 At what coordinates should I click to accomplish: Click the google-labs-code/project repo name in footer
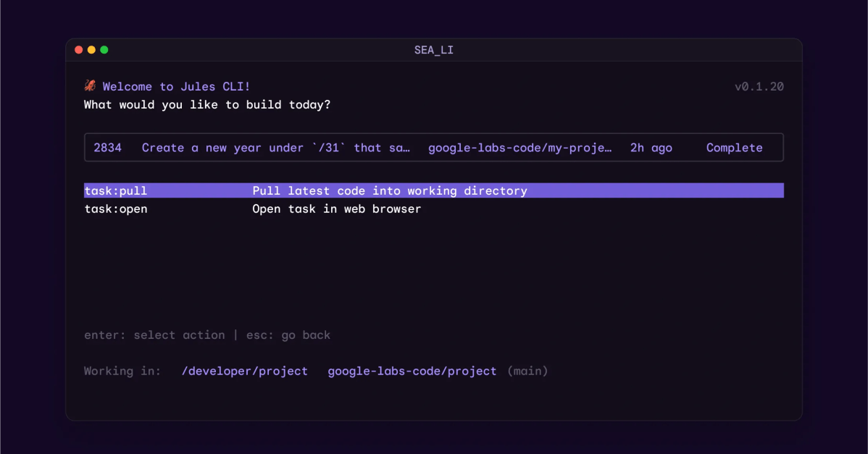(412, 371)
